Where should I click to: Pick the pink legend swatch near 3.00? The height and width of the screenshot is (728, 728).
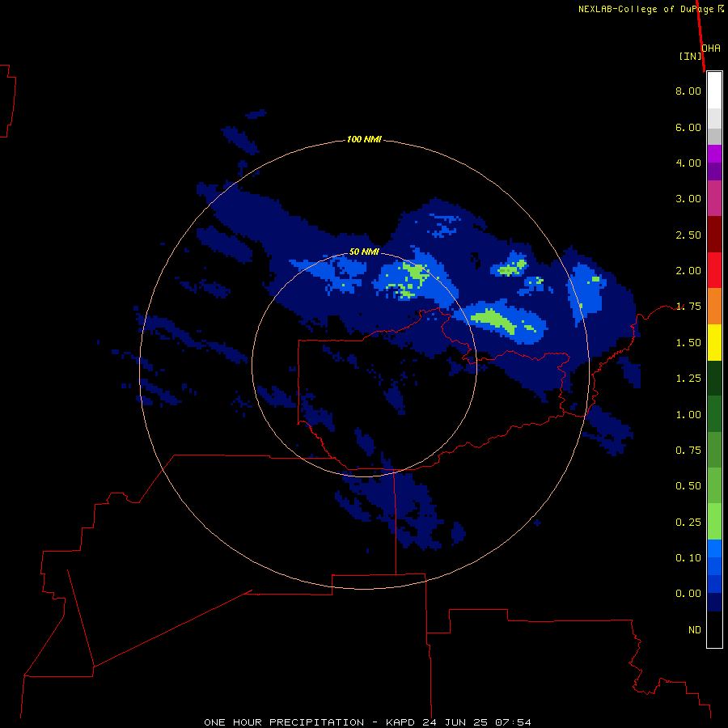(714, 198)
